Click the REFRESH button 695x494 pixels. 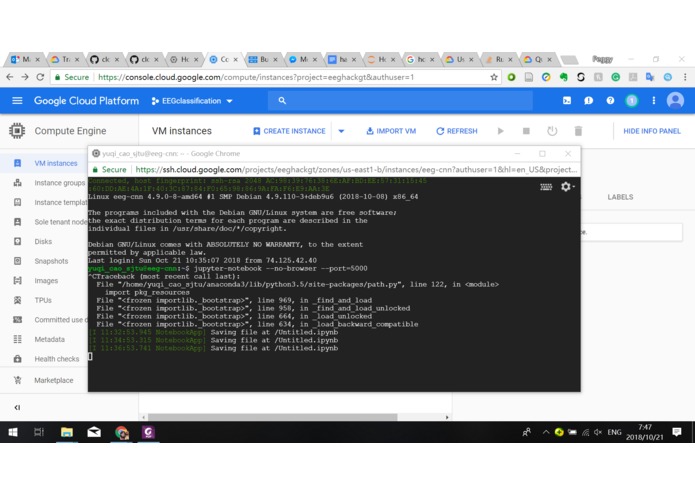pyautogui.click(x=457, y=131)
